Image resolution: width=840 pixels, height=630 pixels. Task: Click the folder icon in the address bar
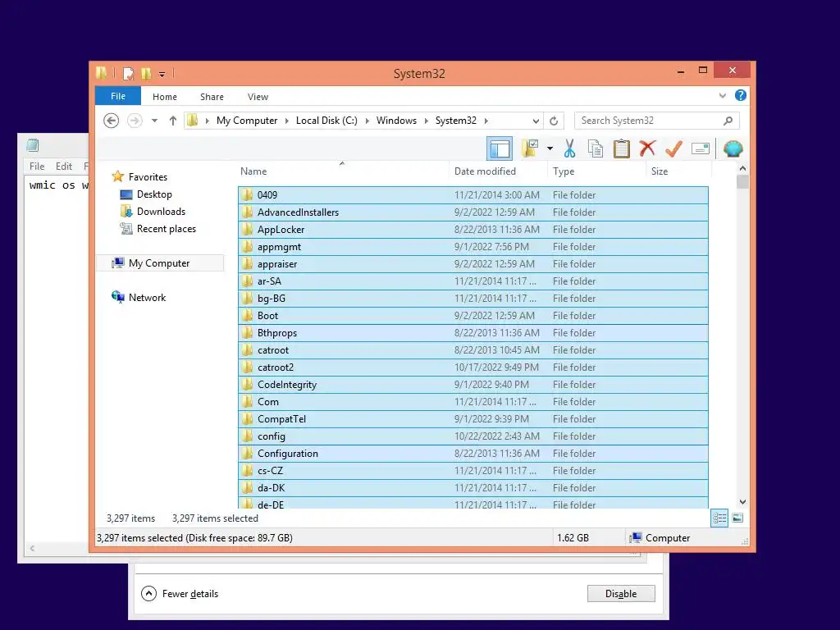tap(192, 121)
